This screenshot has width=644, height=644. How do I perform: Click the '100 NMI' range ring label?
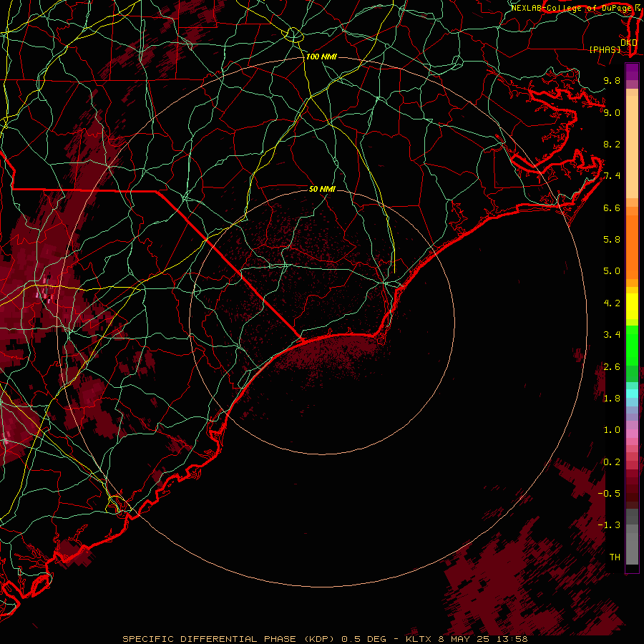(321, 57)
